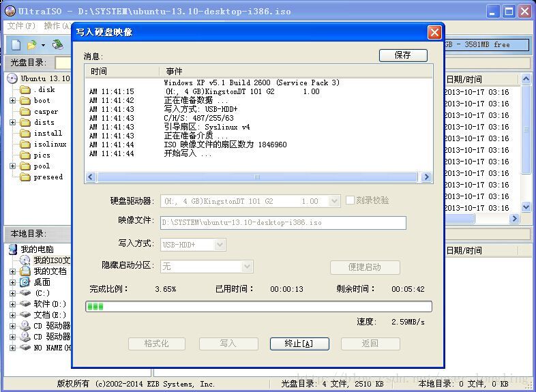The image size is (536, 392).
Task: Select the 我的文档 folder icon
Action: (25, 271)
